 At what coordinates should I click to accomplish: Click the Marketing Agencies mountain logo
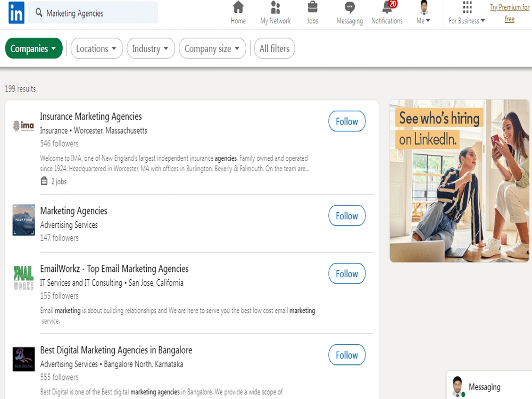pos(23,220)
